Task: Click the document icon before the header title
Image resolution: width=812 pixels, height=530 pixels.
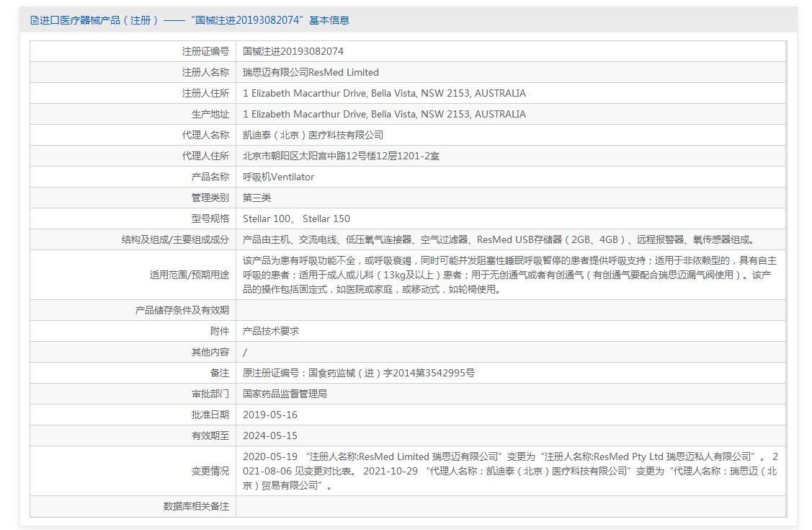Action: (x=34, y=20)
